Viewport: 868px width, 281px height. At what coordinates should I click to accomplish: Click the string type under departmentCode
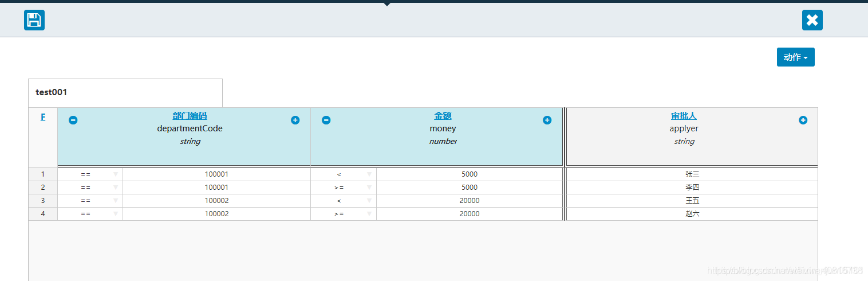coord(190,141)
